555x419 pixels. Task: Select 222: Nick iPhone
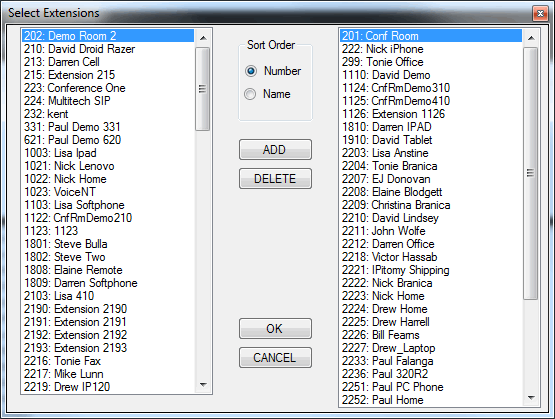pos(431,49)
